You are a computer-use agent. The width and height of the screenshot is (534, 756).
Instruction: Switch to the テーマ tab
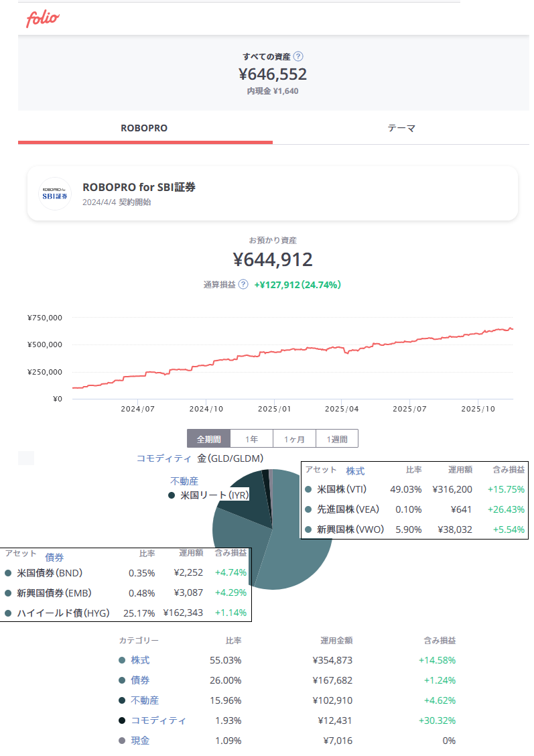click(x=401, y=128)
